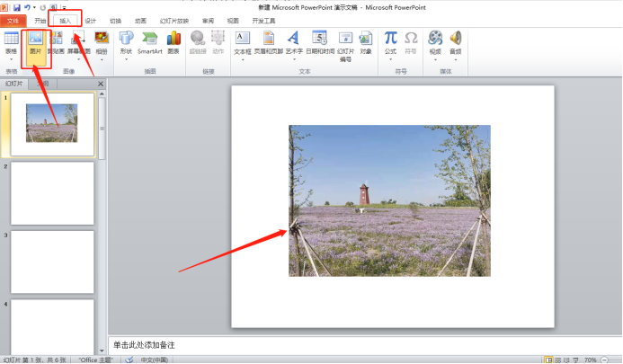Open the 形状 shapes dropdown
The height and width of the screenshot is (364, 623).
point(126,59)
